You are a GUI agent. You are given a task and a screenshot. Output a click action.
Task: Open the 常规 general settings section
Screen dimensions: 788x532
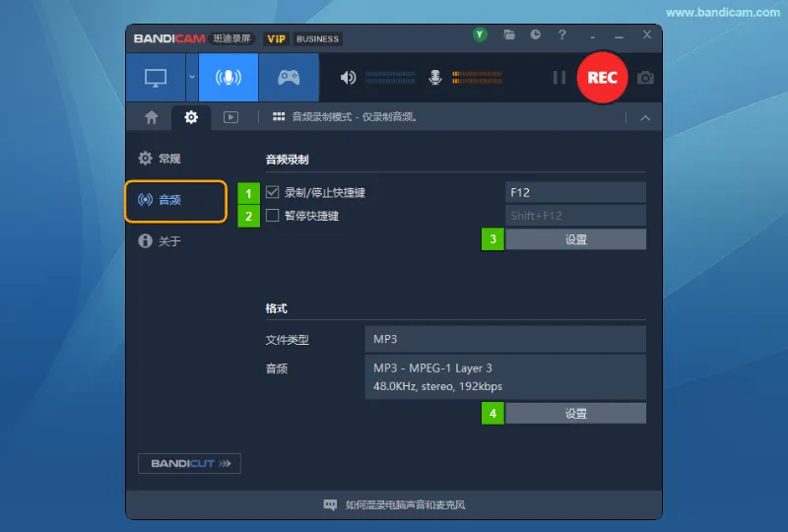point(160,159)
